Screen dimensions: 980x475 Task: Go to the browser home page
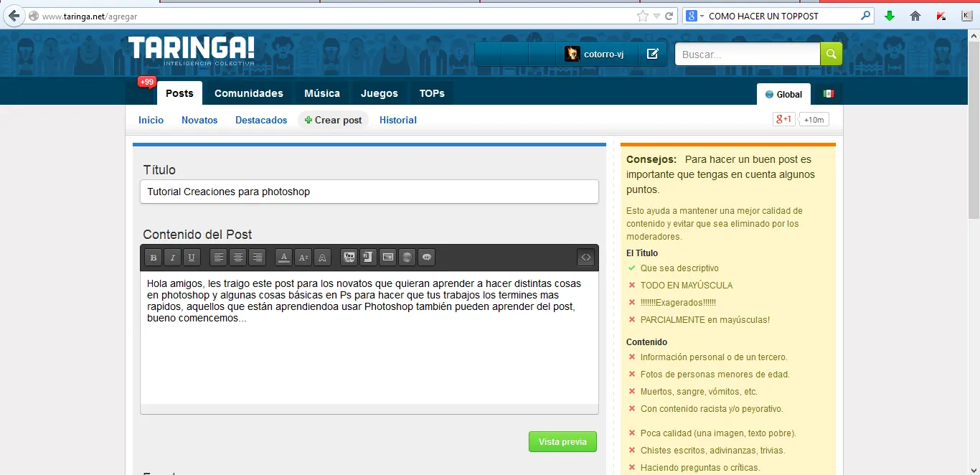pyautogui.click(x=915, y=16)
